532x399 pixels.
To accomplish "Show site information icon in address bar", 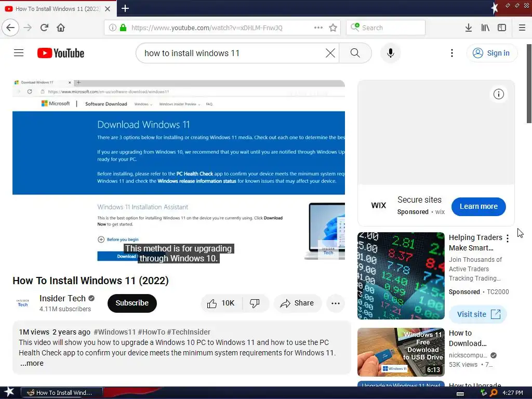I will click(113, 28).
